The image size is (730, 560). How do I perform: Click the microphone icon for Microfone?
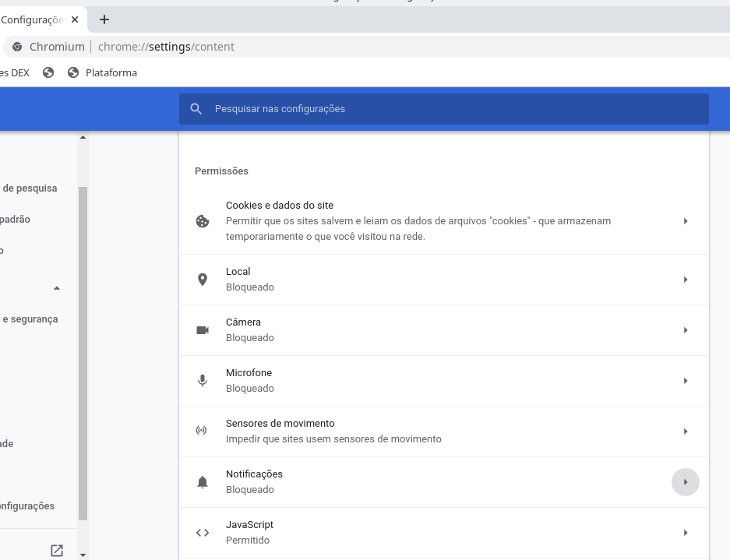[x=203, y=381]
